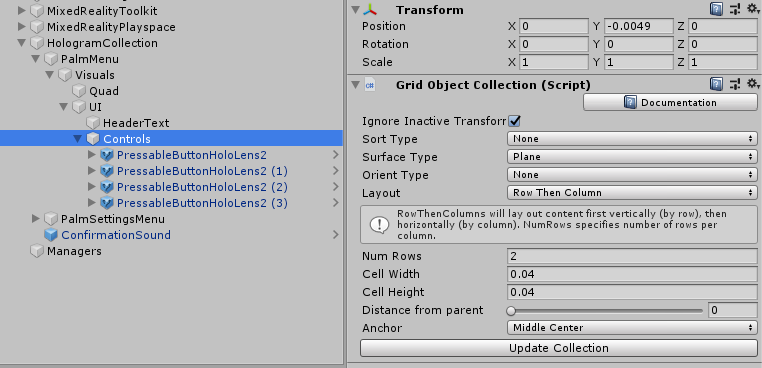Click the Cell Height input field
This screenshot has width=762, height=368.
[632, 292]
